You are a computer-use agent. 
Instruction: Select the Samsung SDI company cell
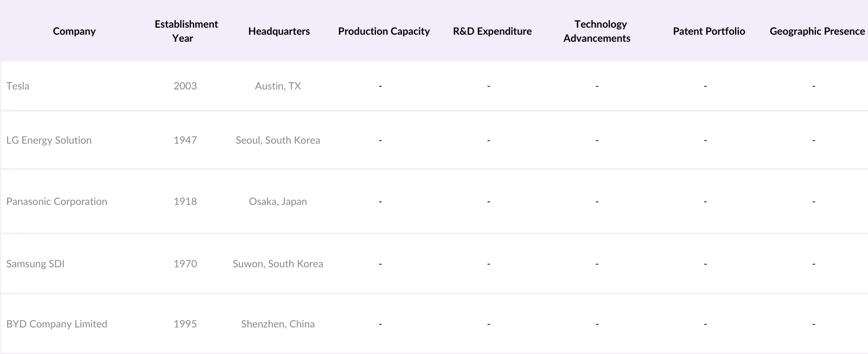pyautogui.click(x=35, y=263)
